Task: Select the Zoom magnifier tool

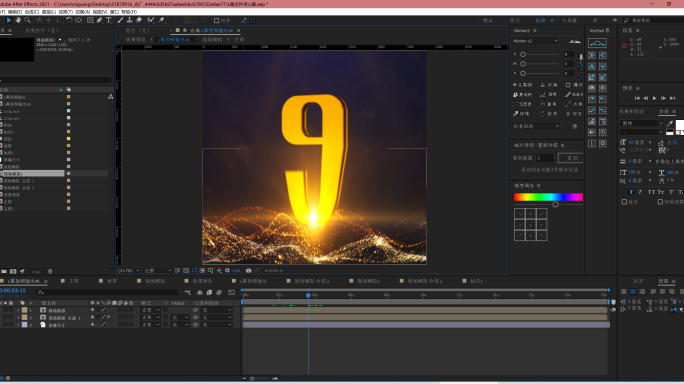Action: point(27,20)
